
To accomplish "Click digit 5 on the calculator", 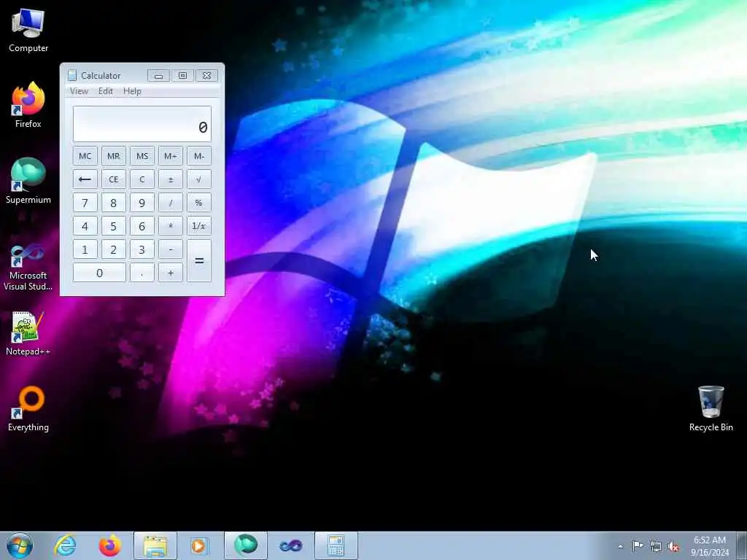I will point(113,226).
